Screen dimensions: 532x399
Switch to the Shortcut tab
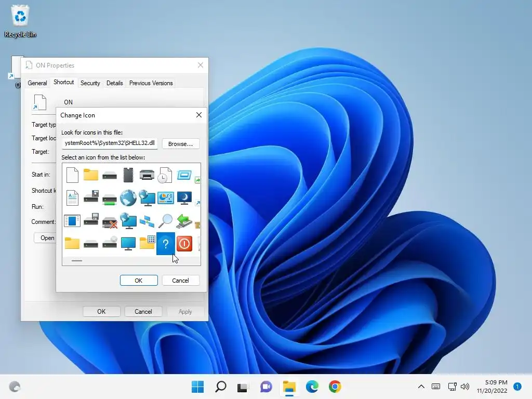[x=64, y=82]
